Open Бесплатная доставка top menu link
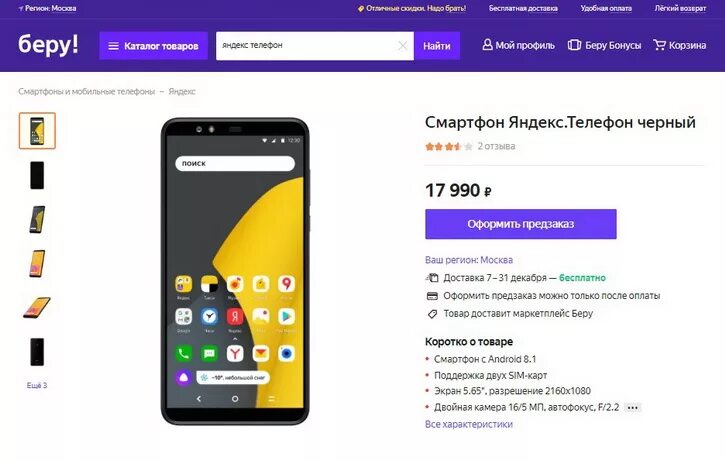 pos(523,8)
